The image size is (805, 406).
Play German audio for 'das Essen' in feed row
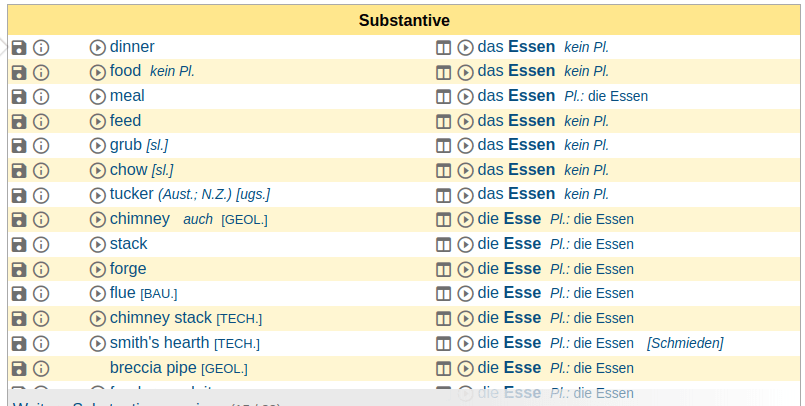click(465, 121)
